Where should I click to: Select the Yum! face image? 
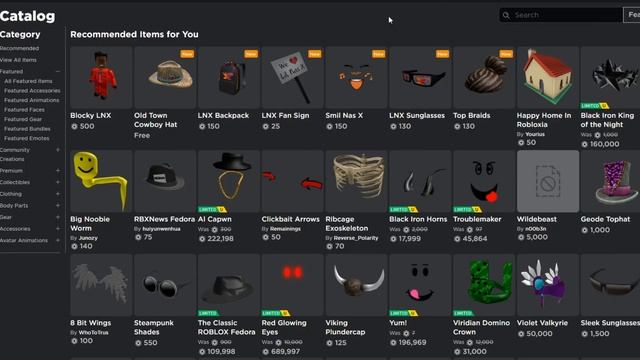pos(420,285)
